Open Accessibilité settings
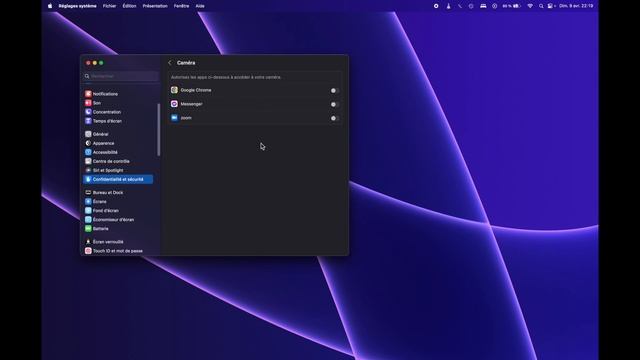The height and width of the screenshot is (360, 640). tap(118, 152)
